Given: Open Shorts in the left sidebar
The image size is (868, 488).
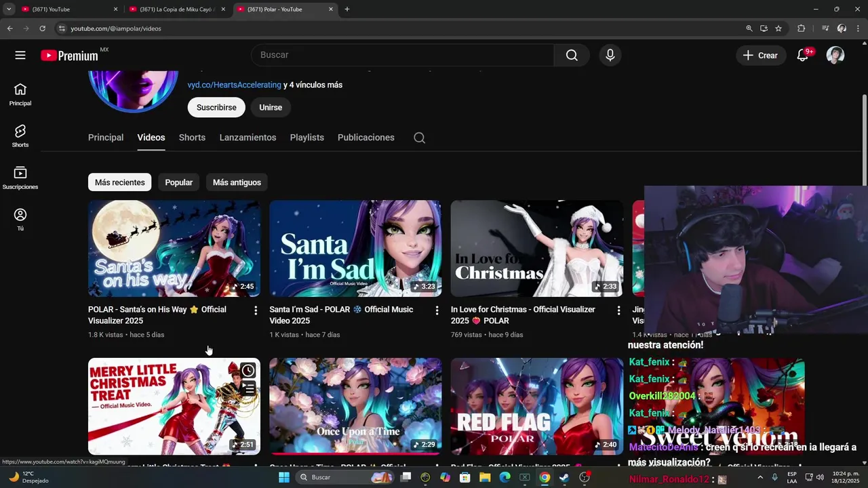Looking at the screenshot, I should click(x=20, y=136).
